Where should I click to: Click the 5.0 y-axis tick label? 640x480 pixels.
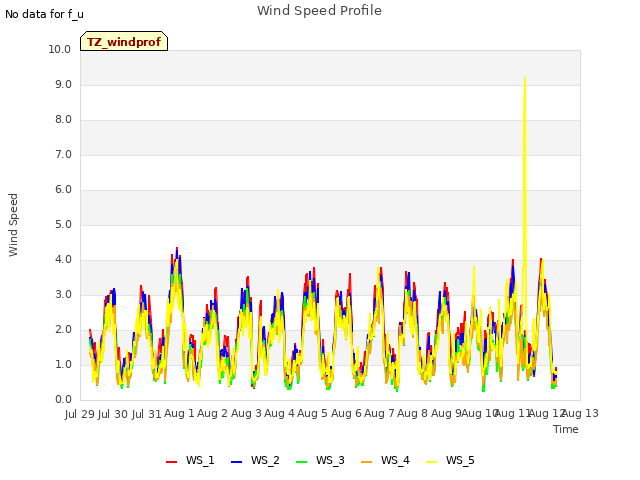[x=63, y=224]
